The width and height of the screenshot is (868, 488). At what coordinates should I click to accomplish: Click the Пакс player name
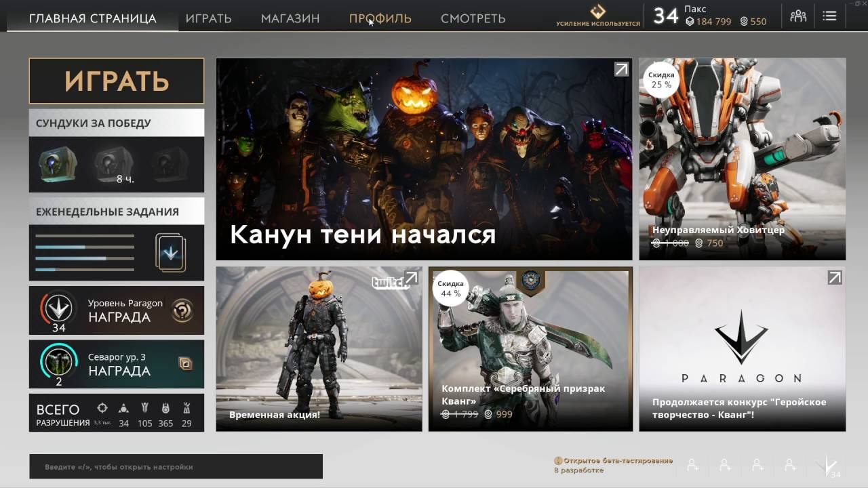695,9
